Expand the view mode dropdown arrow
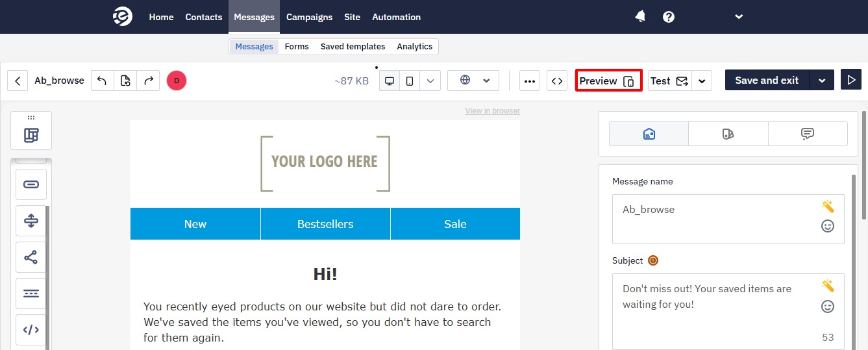 point(430,81)
